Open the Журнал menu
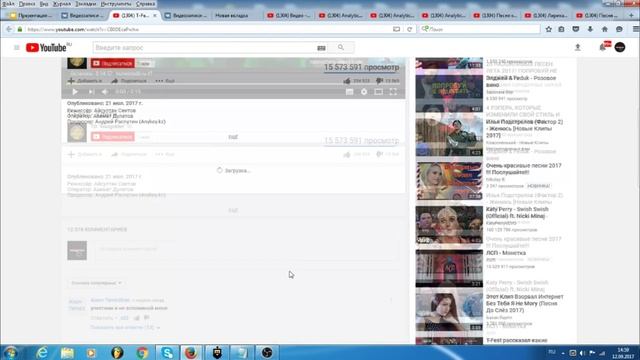Screen dimensions: 640x360 [x=62, y=4]
